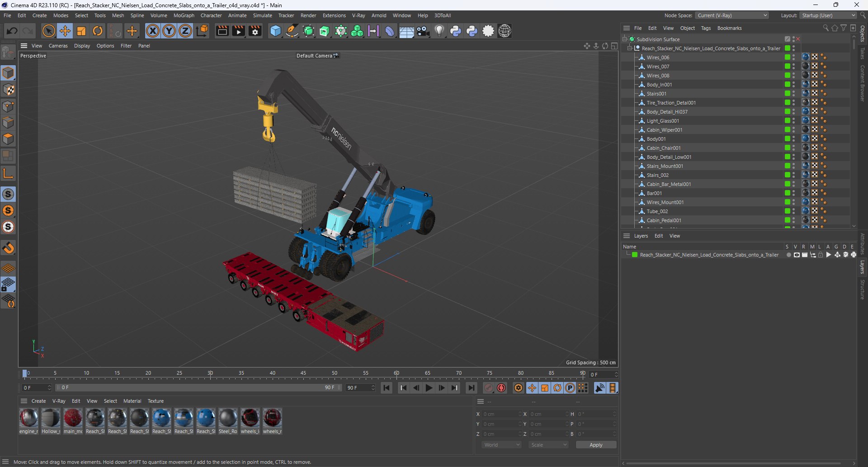Select Body001 object in tree
The height and width of the screenshot is (467, 868).
656,139
